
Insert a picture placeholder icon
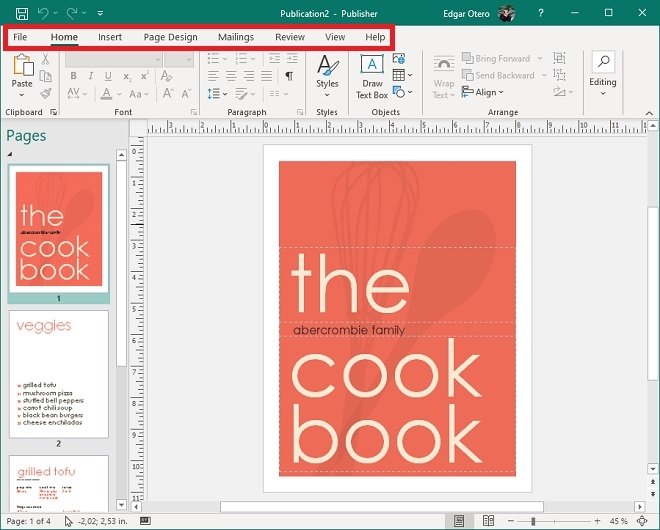399,59
